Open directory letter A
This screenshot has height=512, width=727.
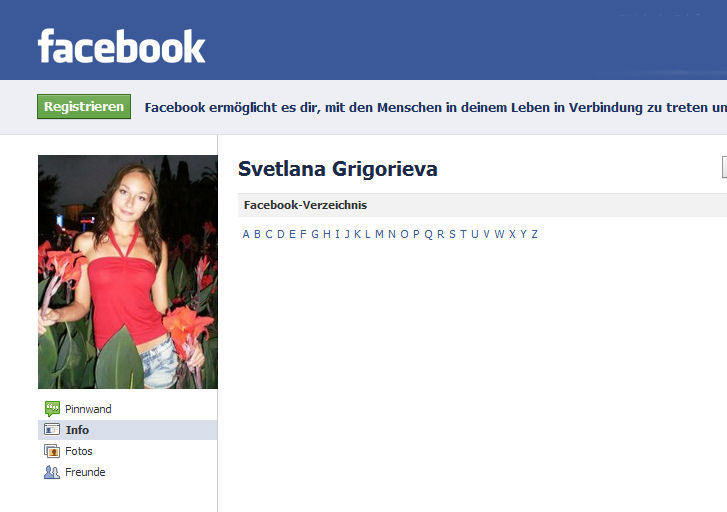[246, 234]
